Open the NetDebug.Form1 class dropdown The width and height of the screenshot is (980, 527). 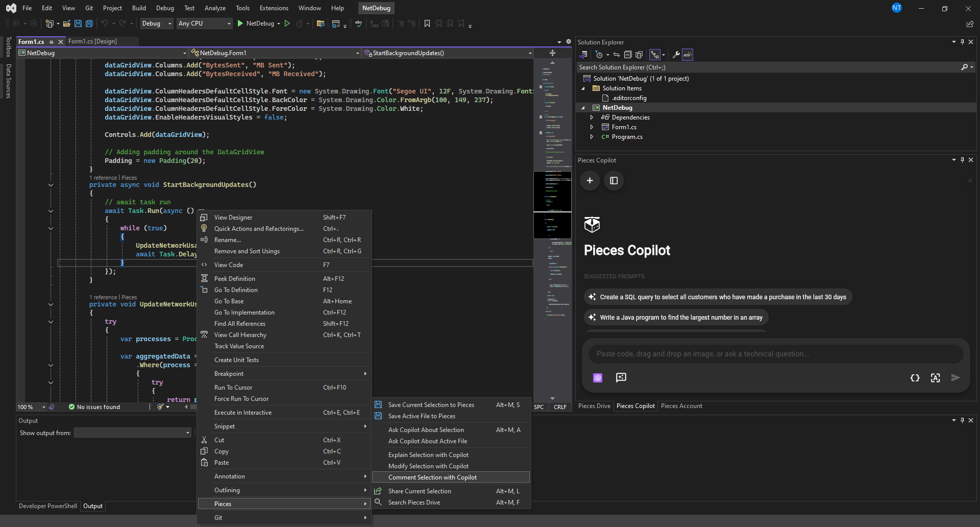point(276,53)
